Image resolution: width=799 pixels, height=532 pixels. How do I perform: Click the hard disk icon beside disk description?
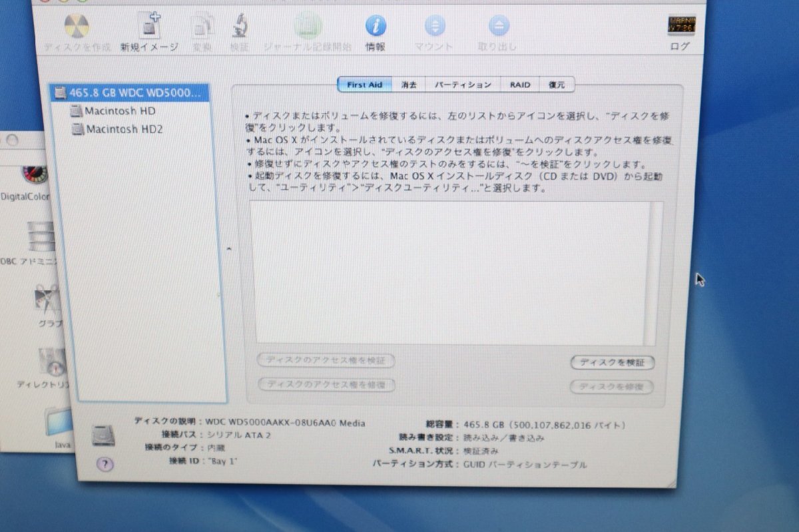[103, 435]
